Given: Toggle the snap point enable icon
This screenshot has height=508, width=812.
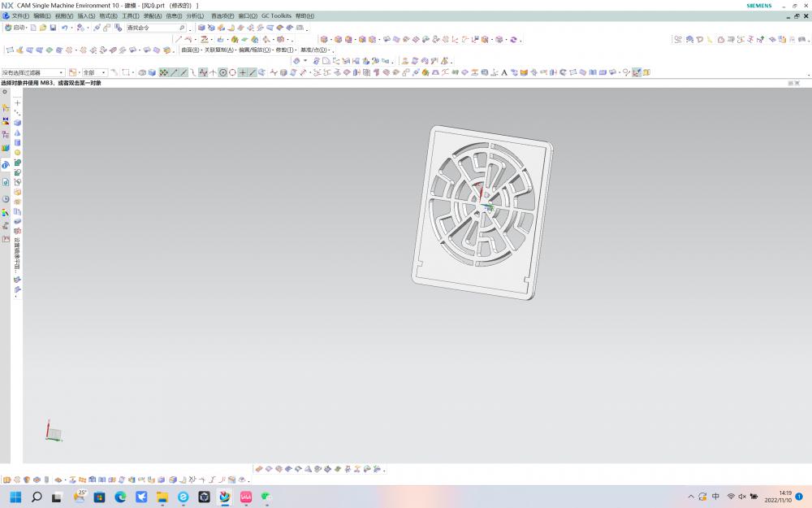Looking at the screenshot, I should click(x=164, y=72).
